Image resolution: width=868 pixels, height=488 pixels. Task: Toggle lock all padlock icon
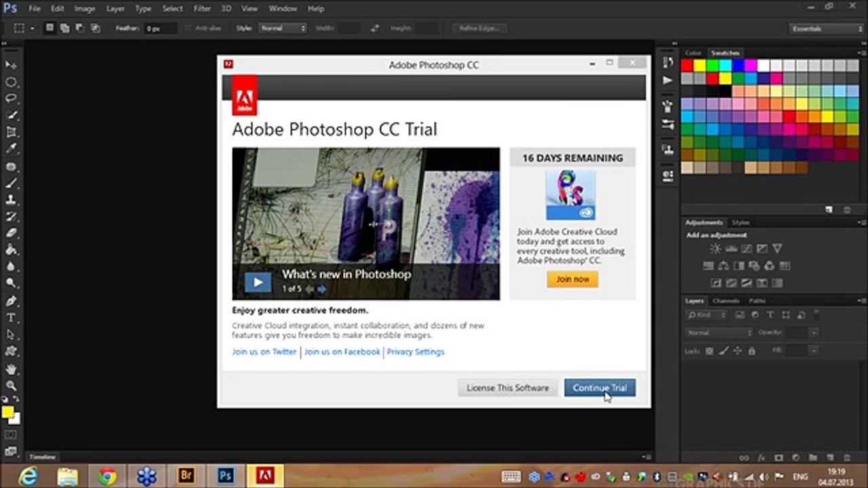pyautogui.click(x=752, y=351)
